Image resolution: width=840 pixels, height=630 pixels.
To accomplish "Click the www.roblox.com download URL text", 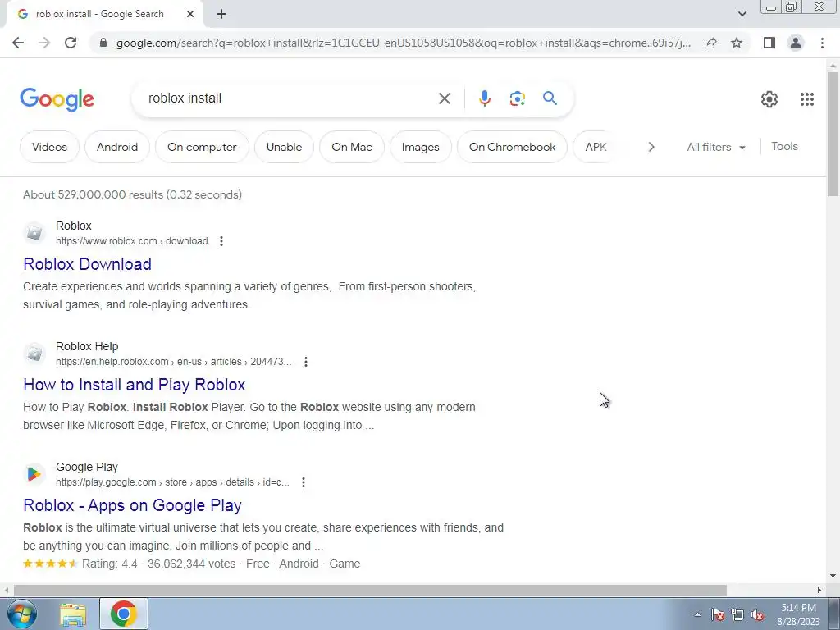I will click(x=132, y=241).
